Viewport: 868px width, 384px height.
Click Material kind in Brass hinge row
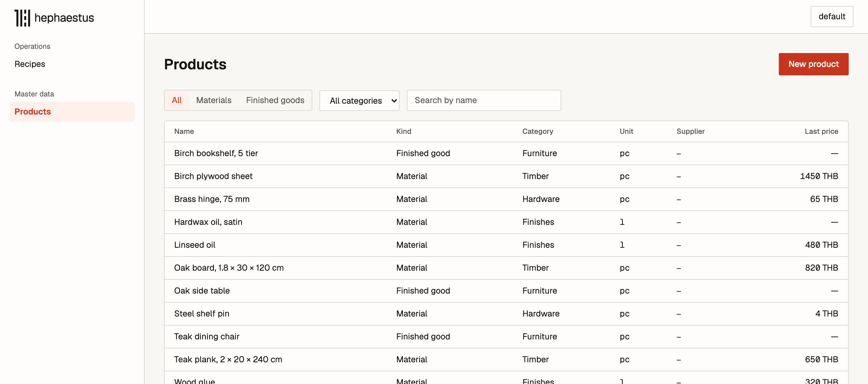pos(411,199)
